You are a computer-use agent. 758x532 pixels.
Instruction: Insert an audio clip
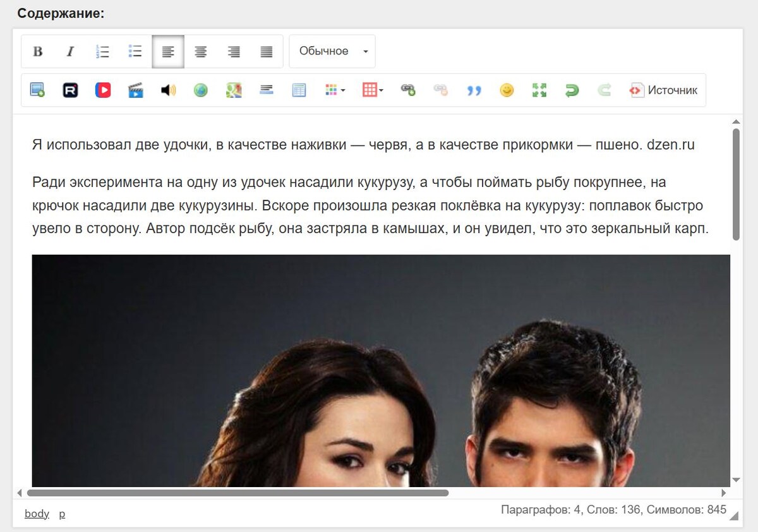click(x=169, y=90)
